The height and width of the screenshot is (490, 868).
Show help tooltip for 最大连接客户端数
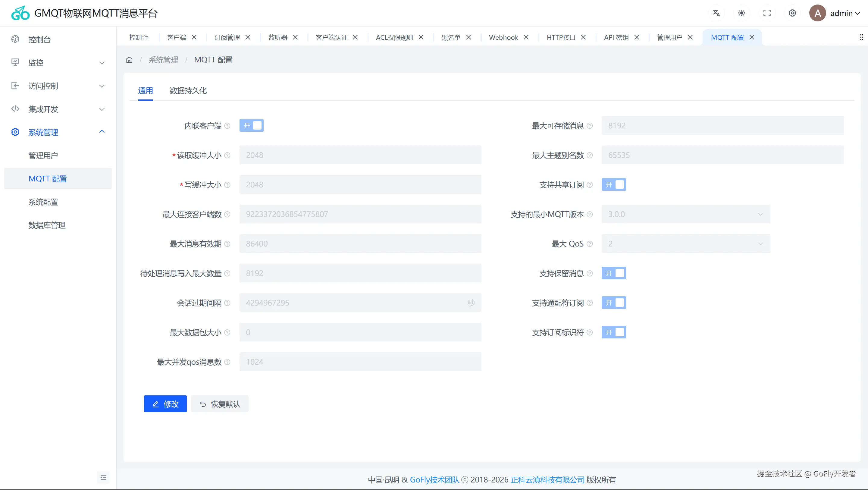[227, 214]
